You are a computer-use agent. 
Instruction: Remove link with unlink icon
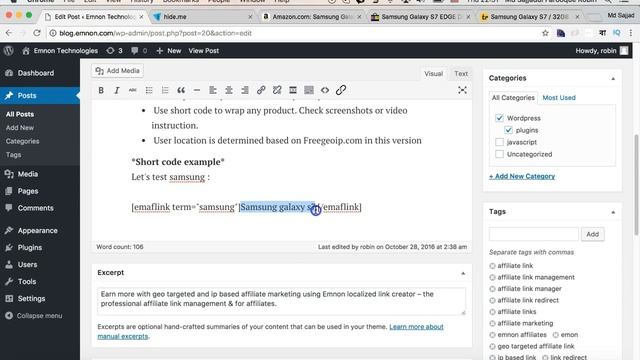tap(277, 90)
